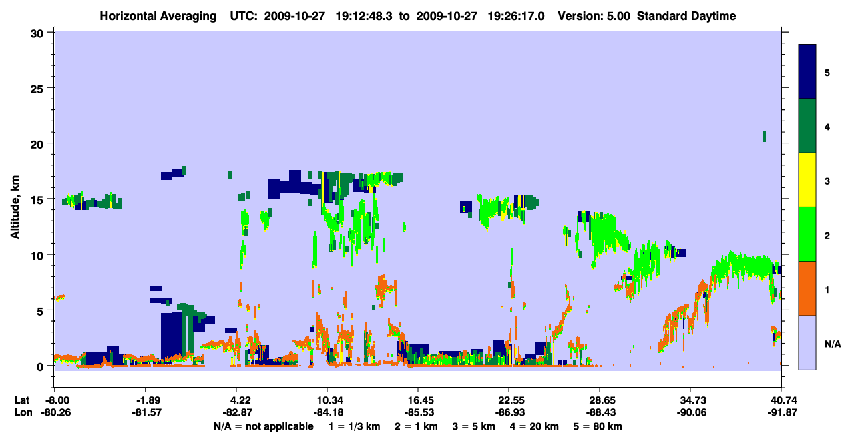Click the longitude value -80.26

pos(55,413)
